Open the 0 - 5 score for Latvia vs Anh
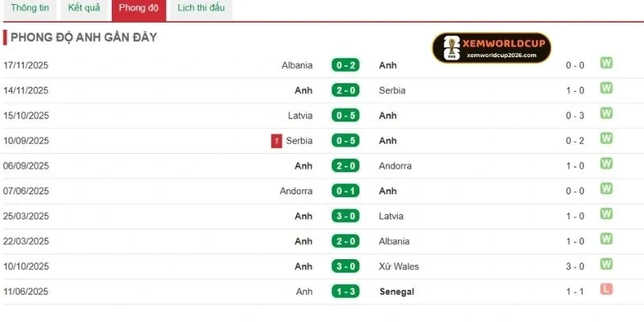 (345, 115)
